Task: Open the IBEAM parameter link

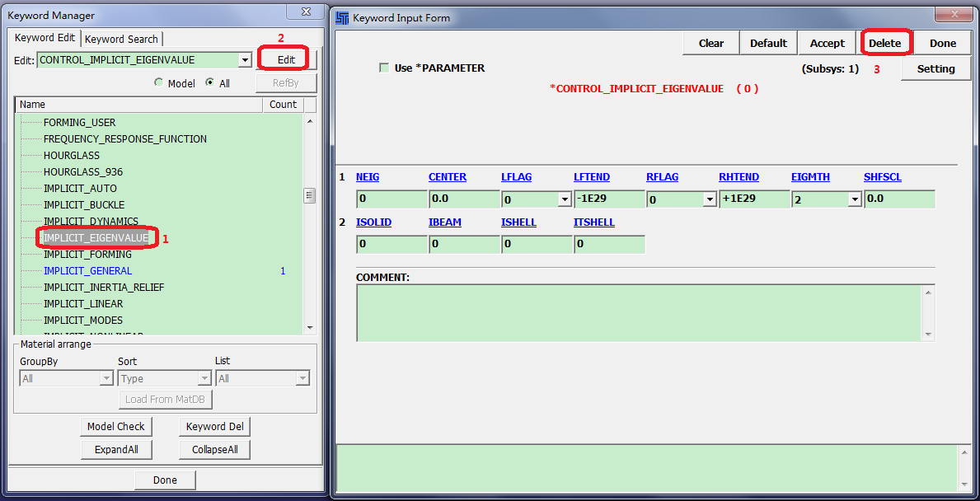Action: 445,222
